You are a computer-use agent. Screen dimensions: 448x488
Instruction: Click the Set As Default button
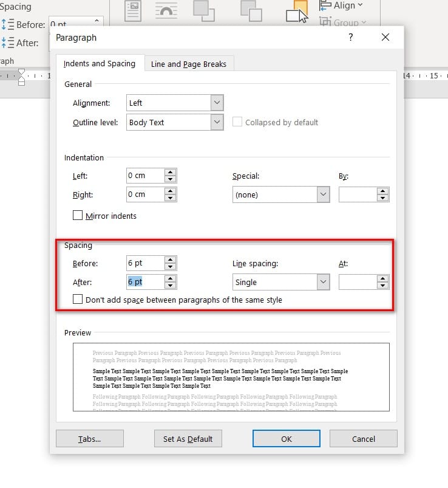pos(188,439)
